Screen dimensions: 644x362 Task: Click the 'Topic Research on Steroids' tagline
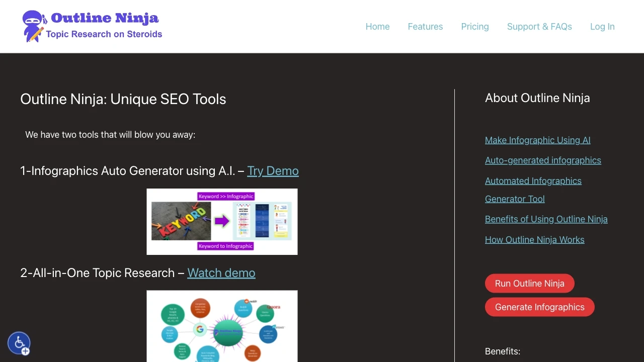click(x=104, y=34)
